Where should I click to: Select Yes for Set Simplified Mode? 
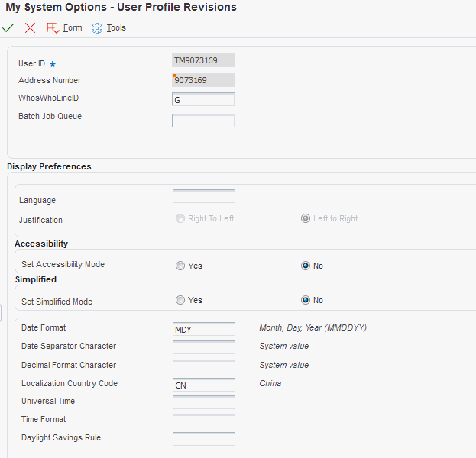click(x=180, y=300)
